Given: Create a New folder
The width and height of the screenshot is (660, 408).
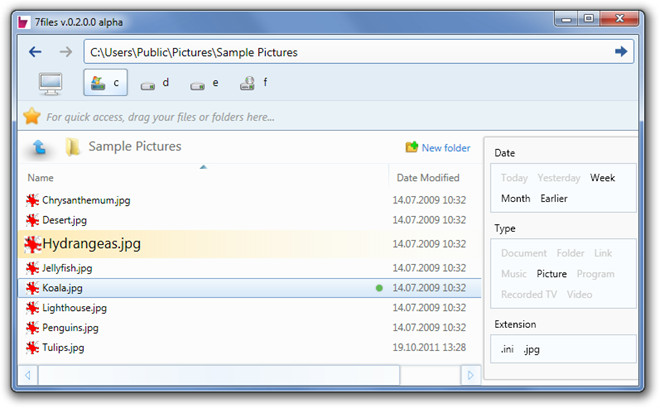Looking at the screenshot, I should click(x=438, y=148).
